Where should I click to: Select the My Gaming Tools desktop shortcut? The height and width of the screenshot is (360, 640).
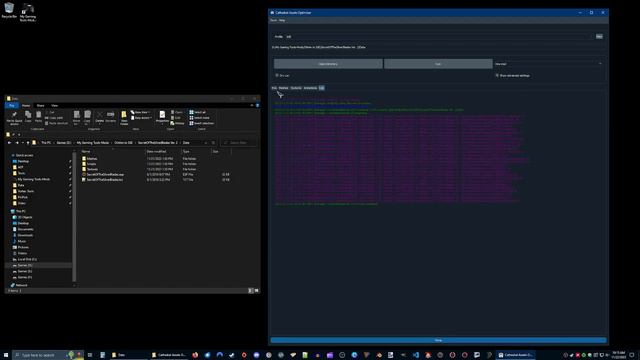coord(28,12)
